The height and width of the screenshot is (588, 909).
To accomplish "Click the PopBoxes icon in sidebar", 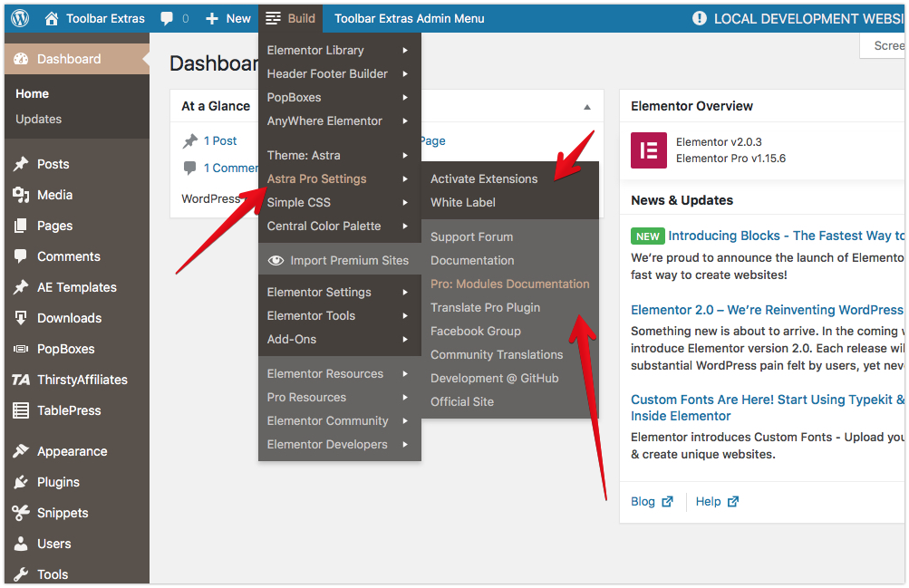I will pyautogui.click(x=21, y=349).
